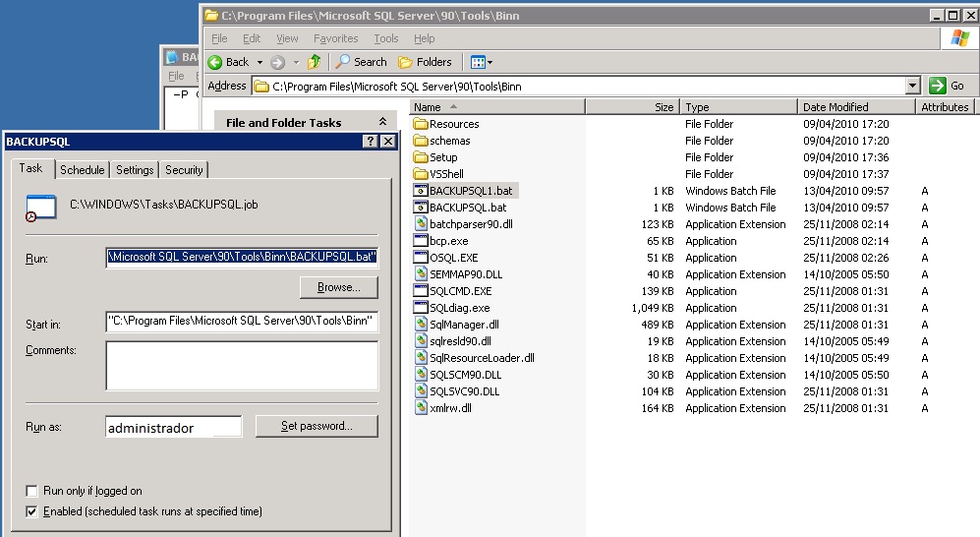Open File menu in the background Notepad window

(x=176, y=76)
